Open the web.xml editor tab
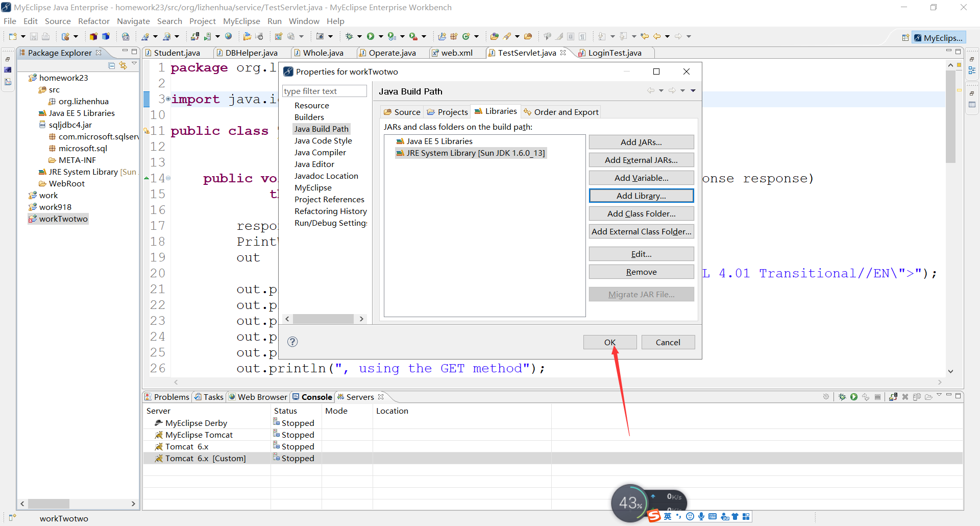 452,53
